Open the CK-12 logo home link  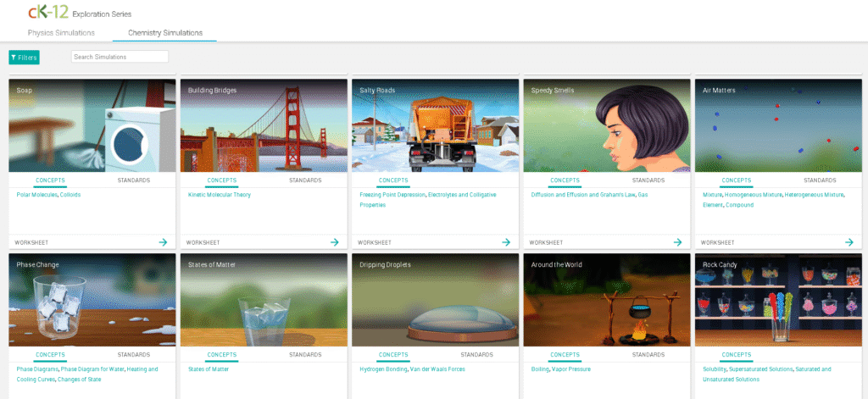click(x=48, y=12)
